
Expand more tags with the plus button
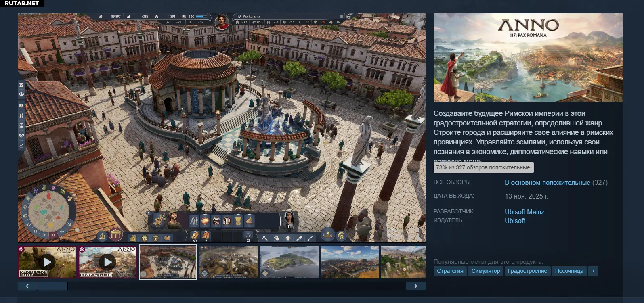coord(593,271)
